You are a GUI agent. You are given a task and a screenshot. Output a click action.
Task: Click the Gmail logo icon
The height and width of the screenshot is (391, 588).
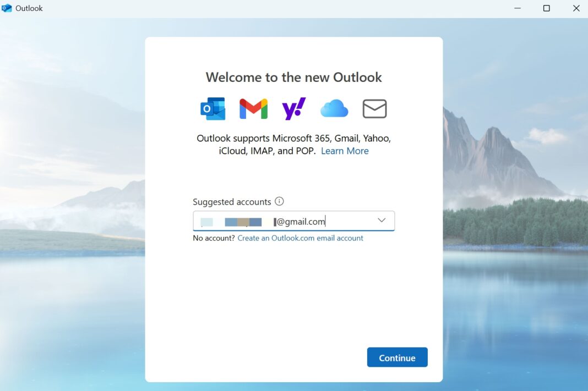(253, 108)
